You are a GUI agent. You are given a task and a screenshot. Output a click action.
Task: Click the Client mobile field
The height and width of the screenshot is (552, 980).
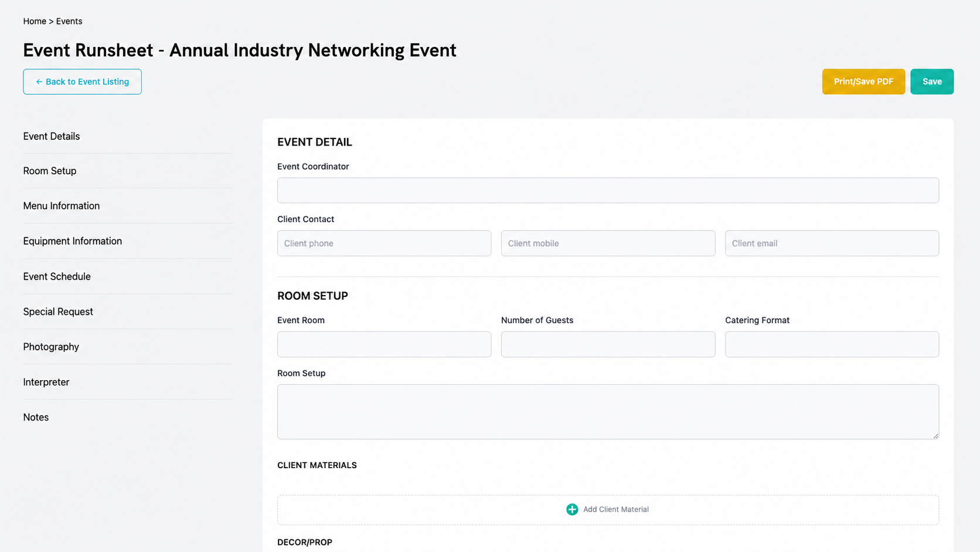tap(608, 243)
